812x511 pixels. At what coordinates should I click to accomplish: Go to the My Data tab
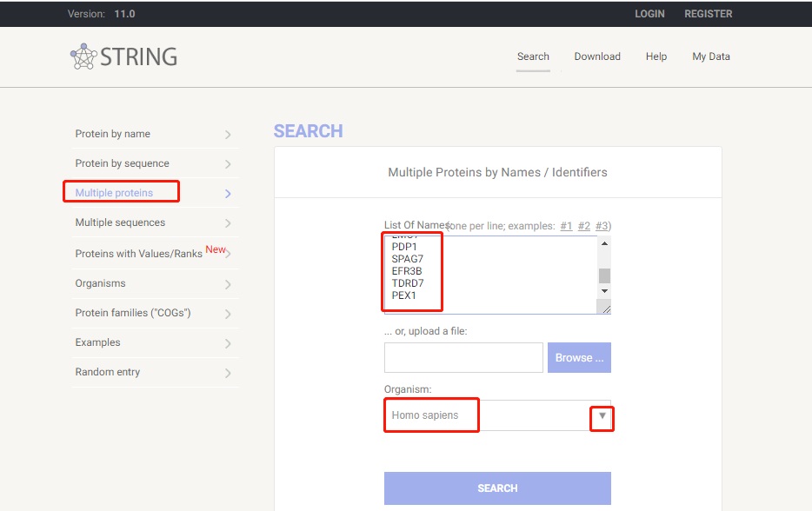point(711,56)
